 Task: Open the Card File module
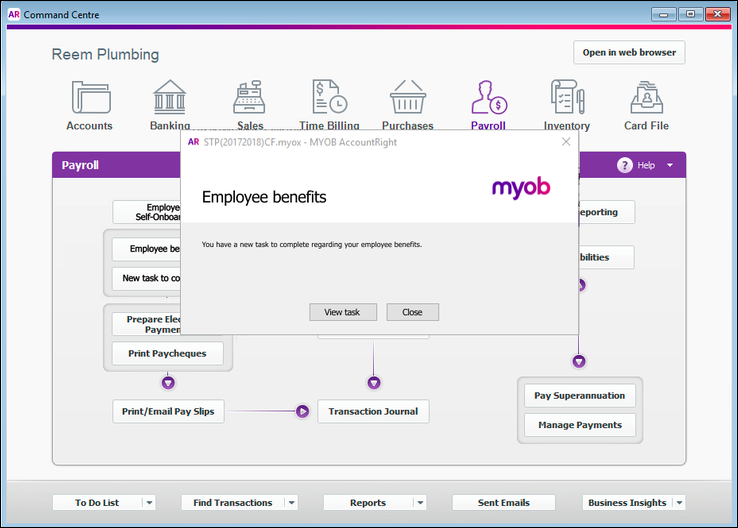pos(646,105)
